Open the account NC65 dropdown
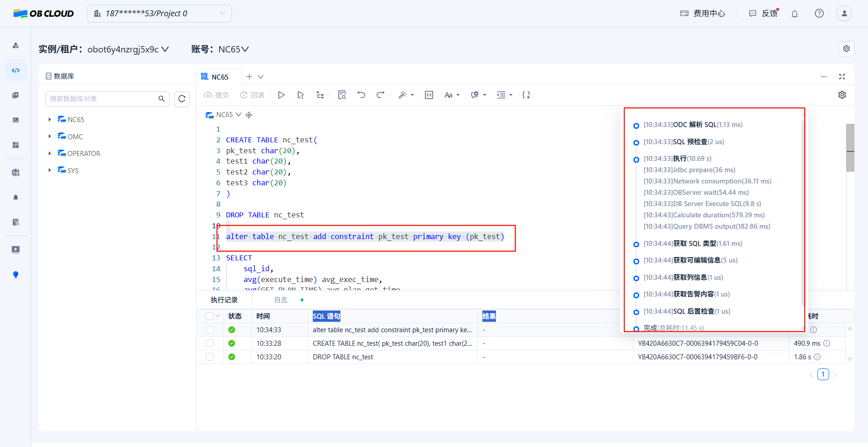Image resolution: width=868 pixels, height=447 pixels. (x=233, y=49)
